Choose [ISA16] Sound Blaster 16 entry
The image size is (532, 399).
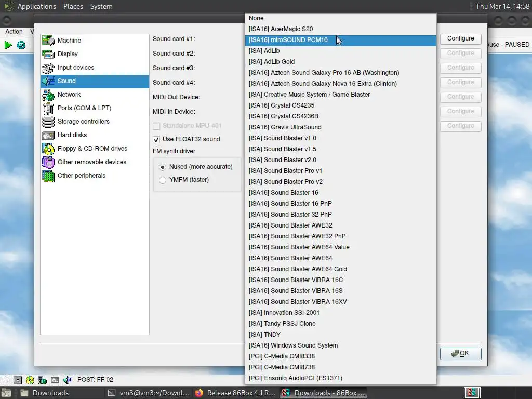click(x=341, y=193)
